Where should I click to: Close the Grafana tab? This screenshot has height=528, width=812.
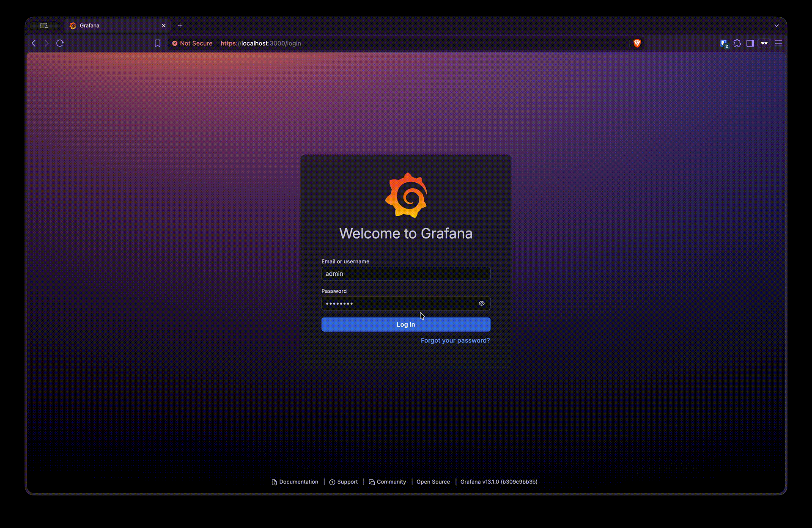click(x=164, y=25)
